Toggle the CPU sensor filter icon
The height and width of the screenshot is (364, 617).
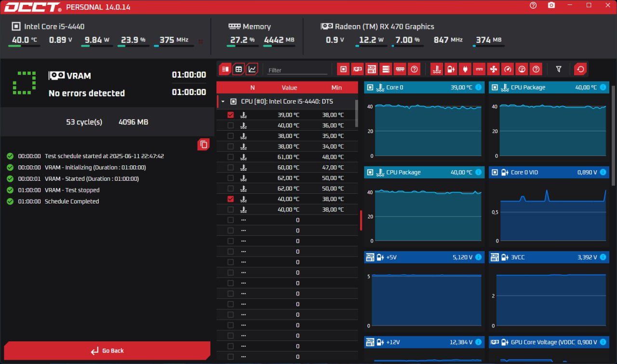[x=343, y=69]
